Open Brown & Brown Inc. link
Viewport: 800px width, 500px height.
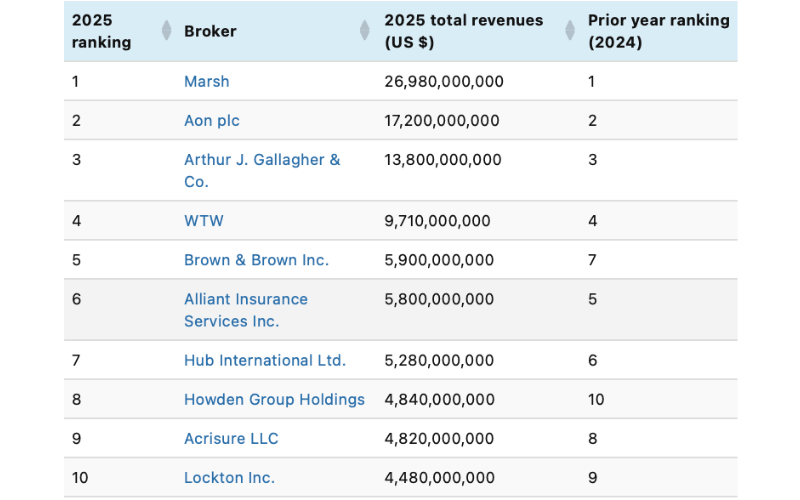(256, 260)
